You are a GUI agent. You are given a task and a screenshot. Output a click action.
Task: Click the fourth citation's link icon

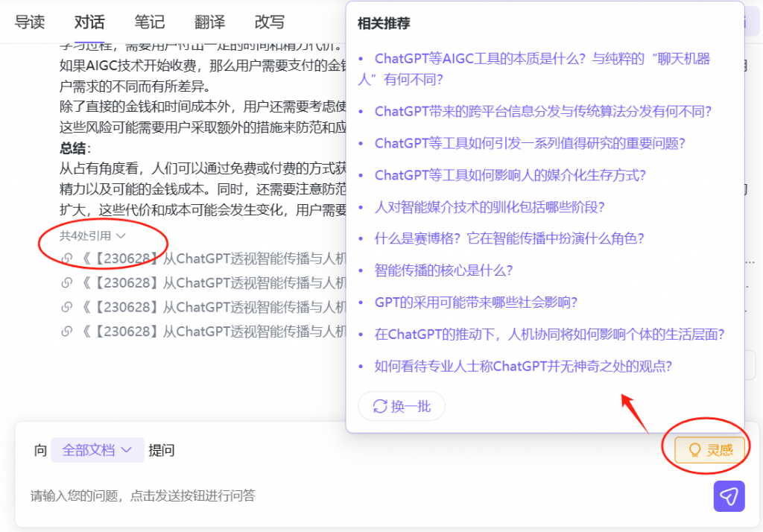coord(66,332)
